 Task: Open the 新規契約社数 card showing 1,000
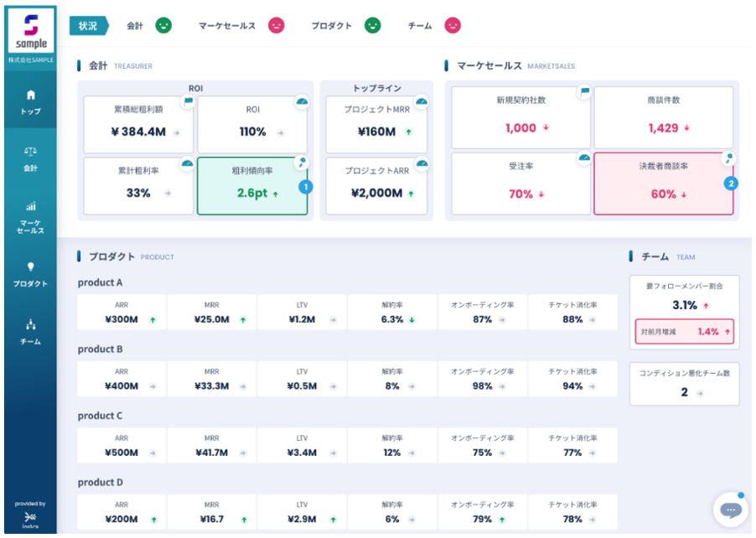[x=520, y=117]
